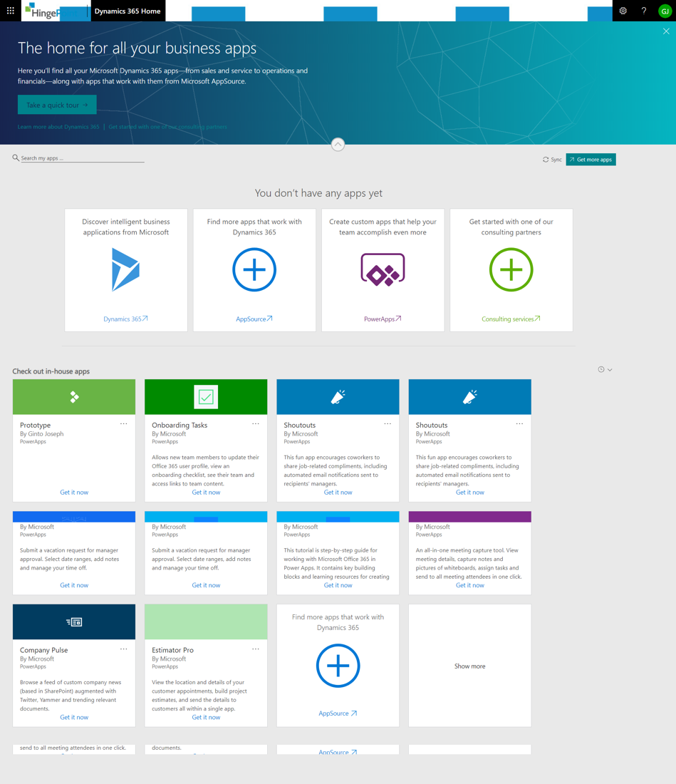Close the welcome banner with X

[666, 31]
